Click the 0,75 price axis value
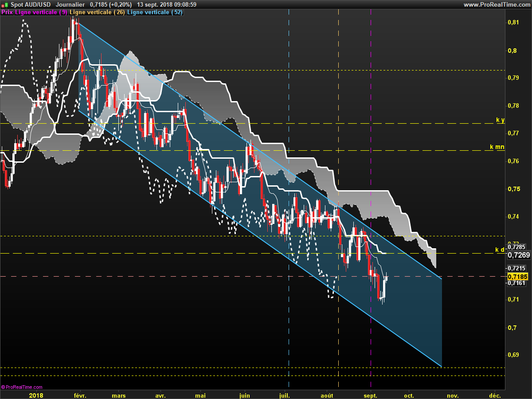Screen dimensions: 532x399 point(512,189)
